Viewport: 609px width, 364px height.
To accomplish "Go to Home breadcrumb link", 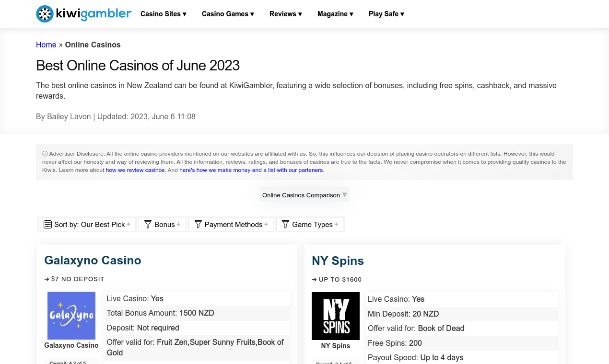I will click(x=46, y=45).
